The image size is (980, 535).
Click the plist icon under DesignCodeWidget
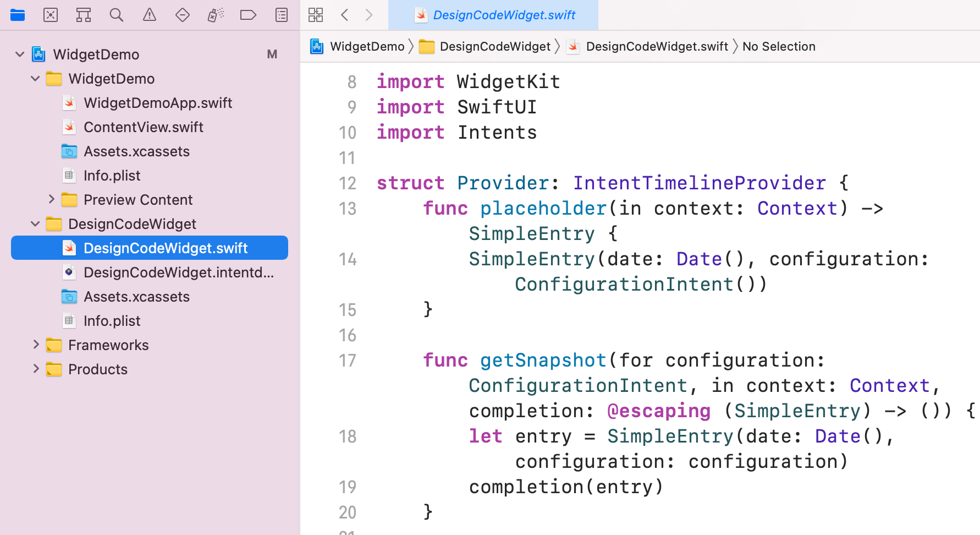[x=69, y=320]
